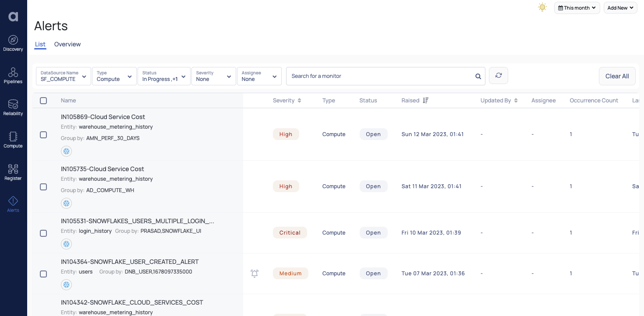Click the theme sun icon at top
Screen dimensions: 644x316
(542, 7)
